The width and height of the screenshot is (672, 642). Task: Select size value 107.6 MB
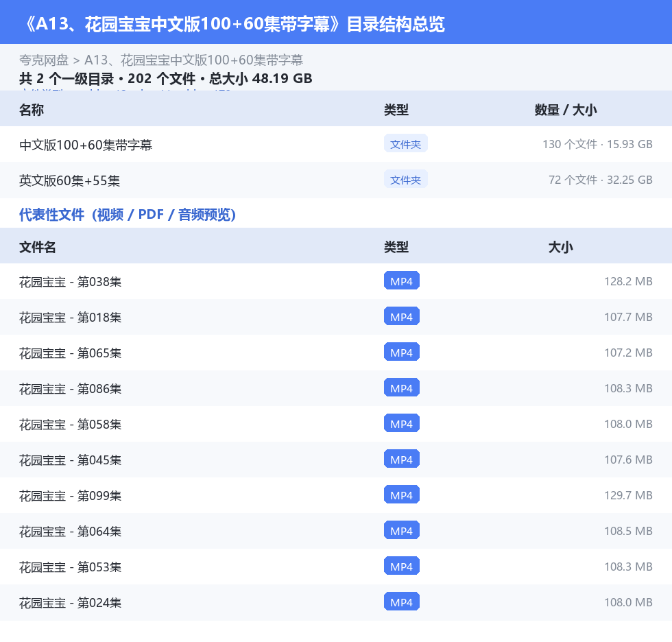coord(628,460)
